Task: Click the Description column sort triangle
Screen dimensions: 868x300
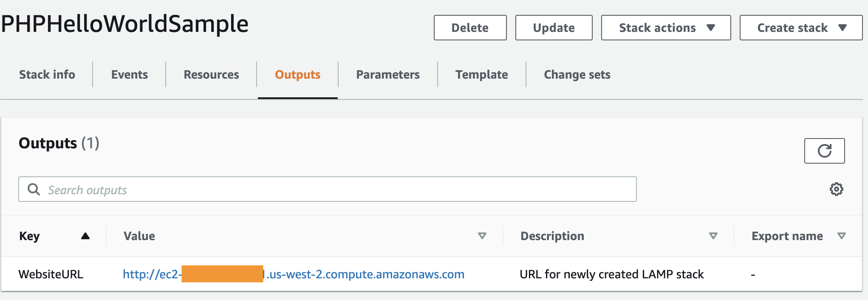Action: [713, 236]
